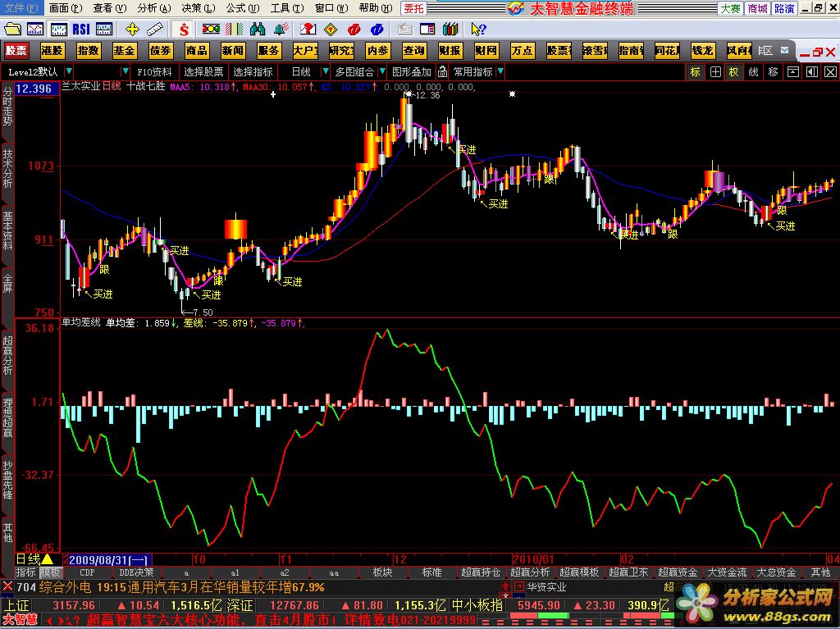Click the 上证 index value 3157.96
The image size is (840, 629).
[x=74, y=605]
